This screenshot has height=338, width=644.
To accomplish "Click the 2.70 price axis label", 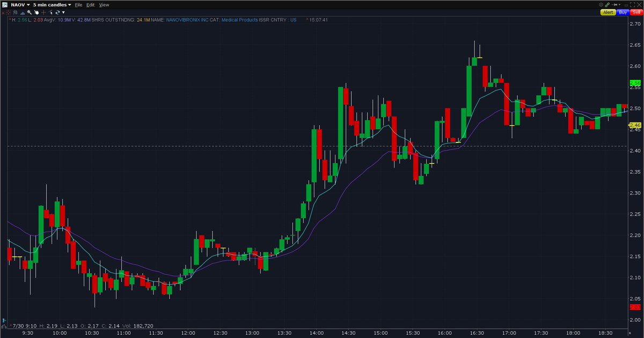I will click(x=635, y=24).
